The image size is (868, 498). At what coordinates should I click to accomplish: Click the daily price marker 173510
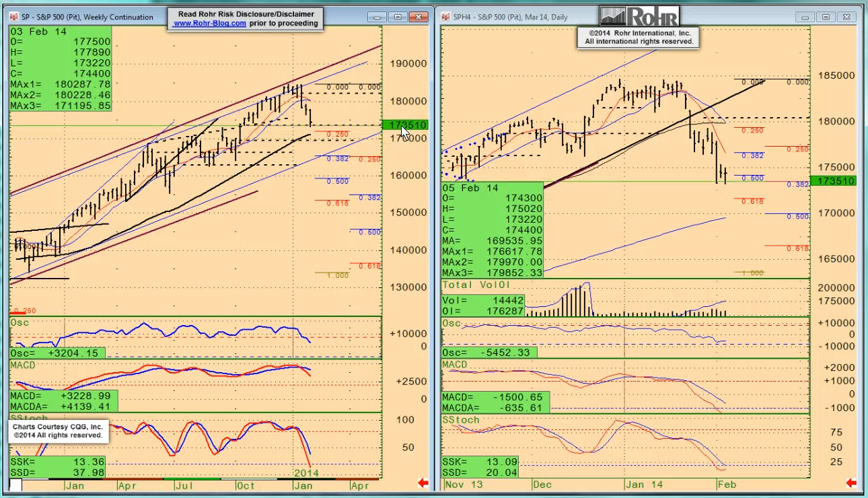(x=834, y=181)
